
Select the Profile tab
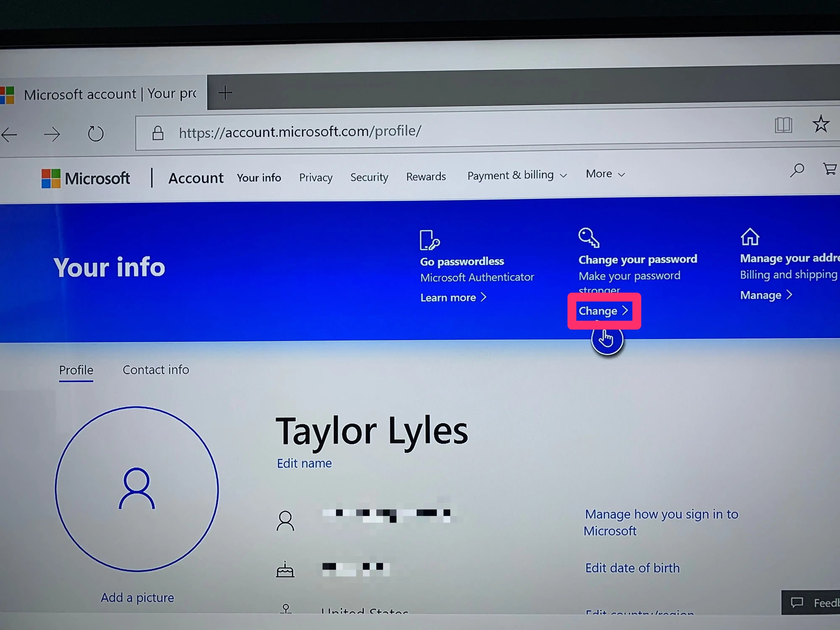[76, 370]
